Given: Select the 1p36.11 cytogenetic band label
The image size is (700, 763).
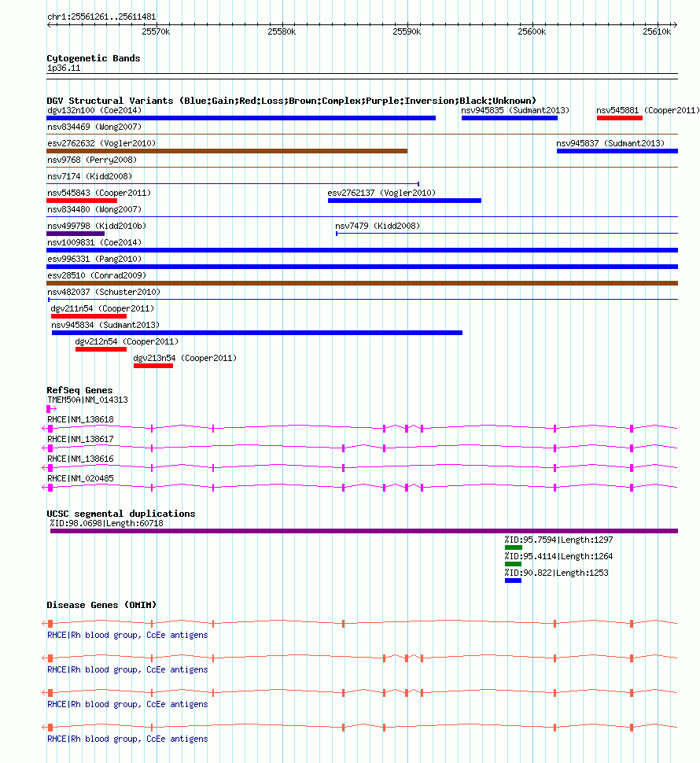Looking at the screenshot, I should pyautogui.click(x=64, y=68).
